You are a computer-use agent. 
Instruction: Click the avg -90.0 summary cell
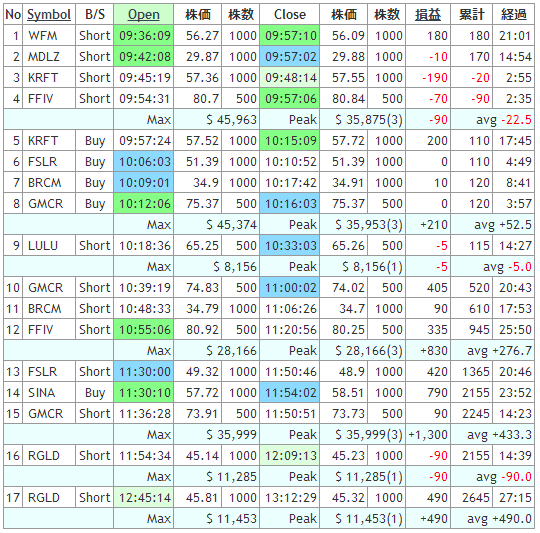[x=492, y=477]
